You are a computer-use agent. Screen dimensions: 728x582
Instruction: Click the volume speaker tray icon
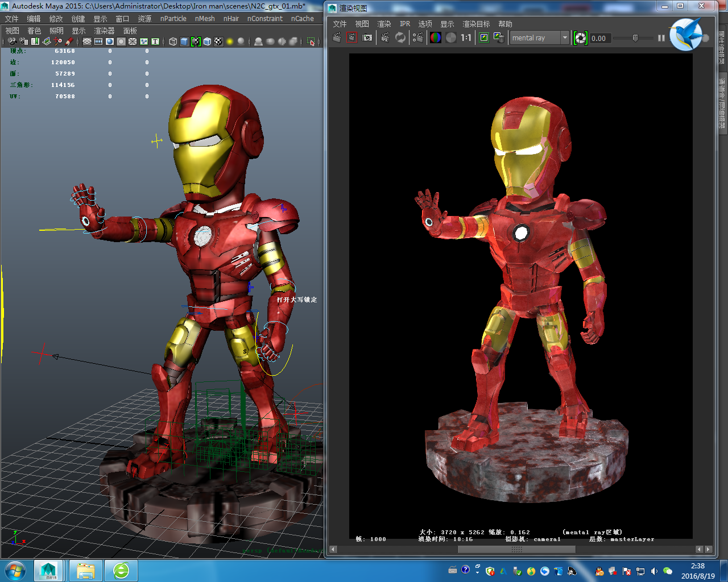pyautogui.click(x=654, y=571)
